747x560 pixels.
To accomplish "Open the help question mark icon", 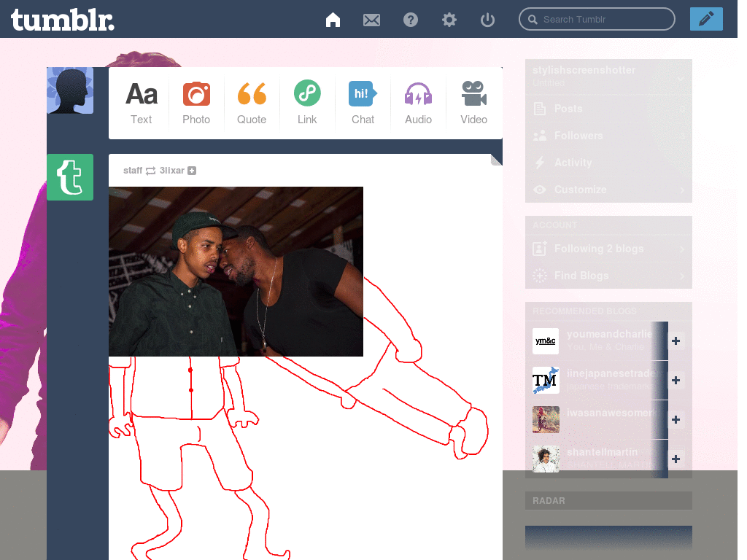I will [x=410, y=20].
